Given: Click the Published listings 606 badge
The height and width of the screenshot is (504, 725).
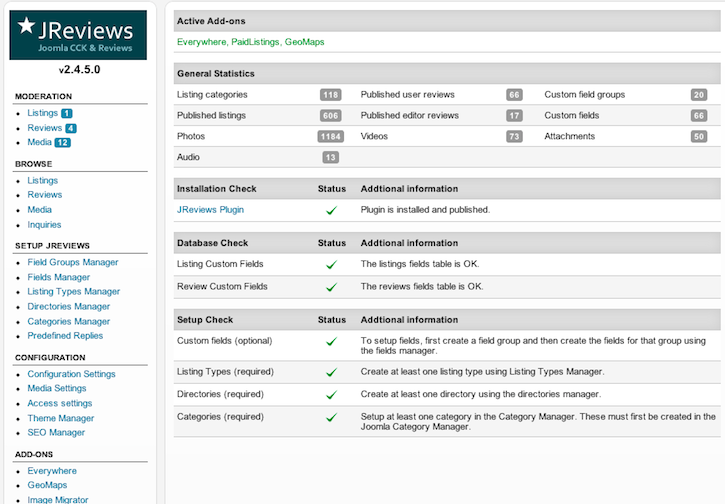Looking at the screenshot, I should point(330,115).
